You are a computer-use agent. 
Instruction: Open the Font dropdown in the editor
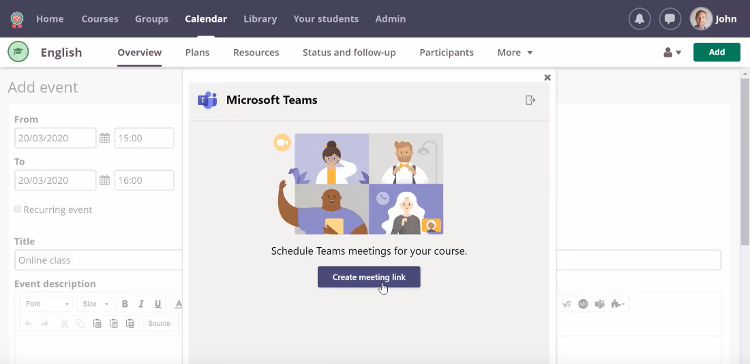coord(47,304)
